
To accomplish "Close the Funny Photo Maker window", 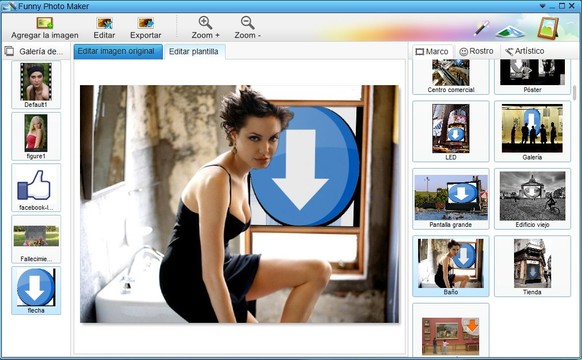I will (572, 6).
